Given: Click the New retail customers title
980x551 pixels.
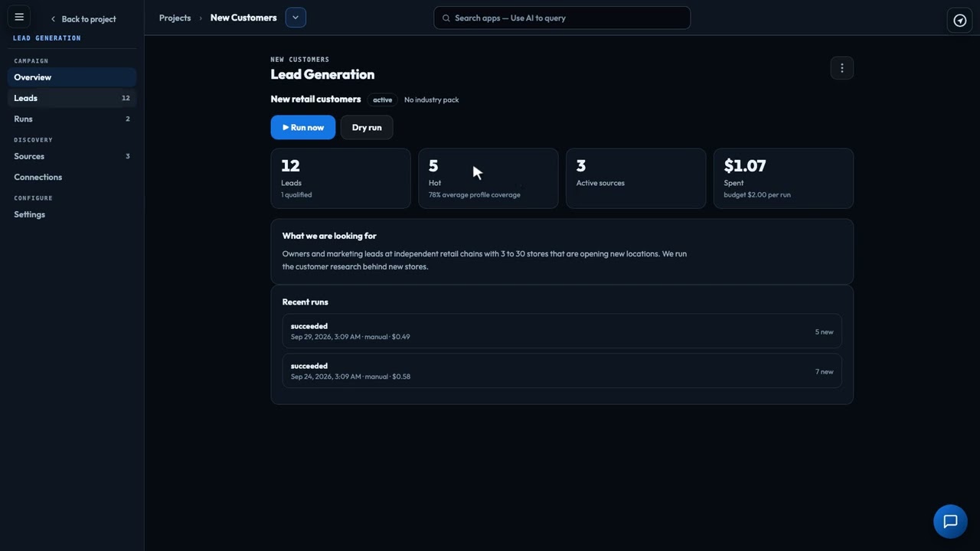Looking at the screenshot, I should click(315, 99).
